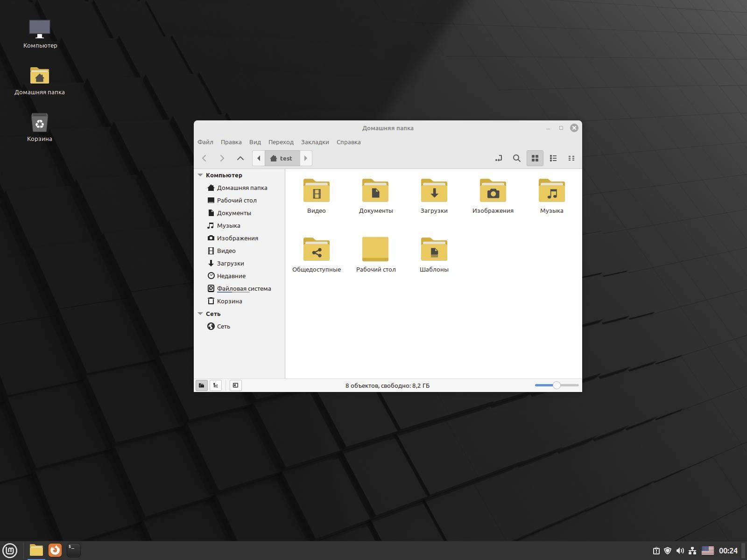The height and width of the screenshot is (560, 747).
Task: Collapse the Сеть sidebar section
Action: (200, 314)
